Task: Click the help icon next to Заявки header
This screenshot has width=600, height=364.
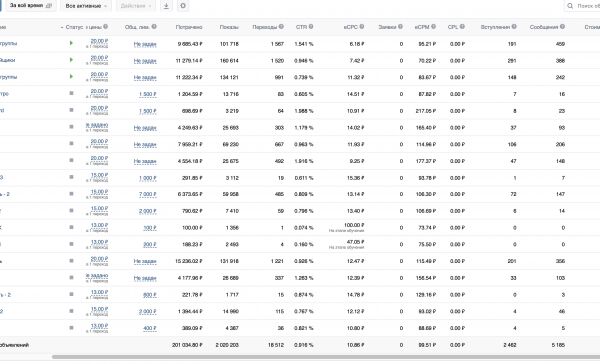Action: (400, 26)
